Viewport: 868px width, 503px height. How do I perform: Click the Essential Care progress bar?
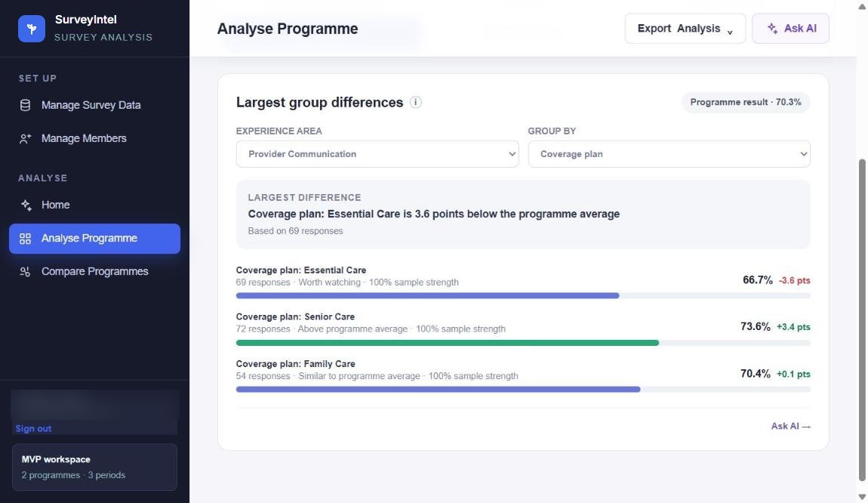click(x=523, y=296)
